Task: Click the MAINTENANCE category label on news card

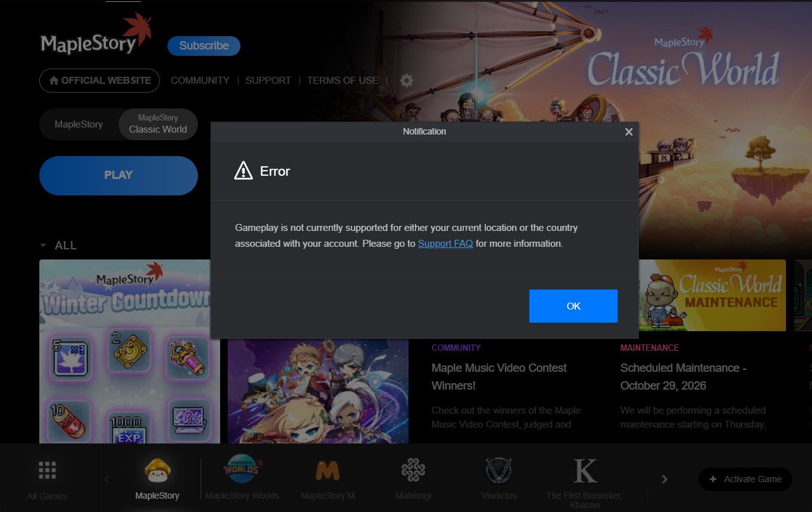Action: [650, 348]
